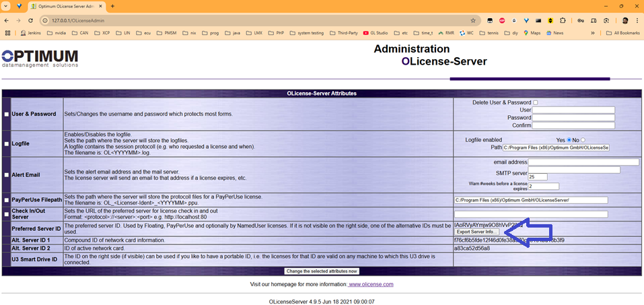This screenshot has height=305, width=644.
Task: Reload the page with refresh icon
Action: (x=30, y=20)
